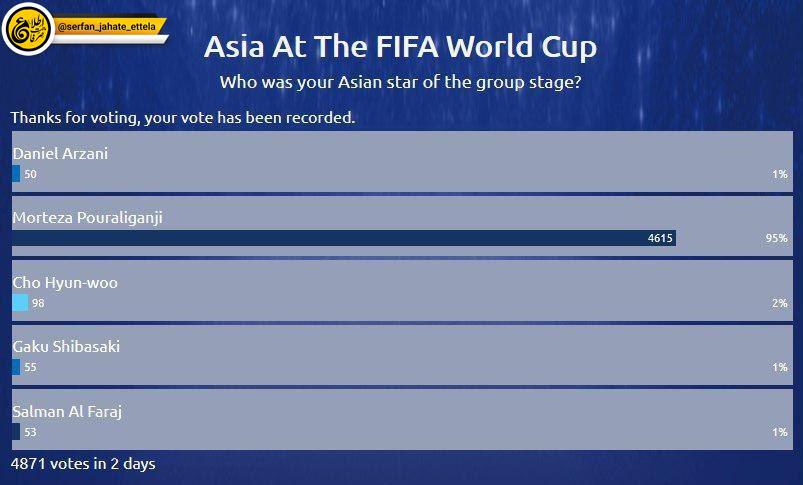The width and height of the screenshot is (803, 485).
Task: Click the 4871 votes in 2 days summary
Action: 83,463
